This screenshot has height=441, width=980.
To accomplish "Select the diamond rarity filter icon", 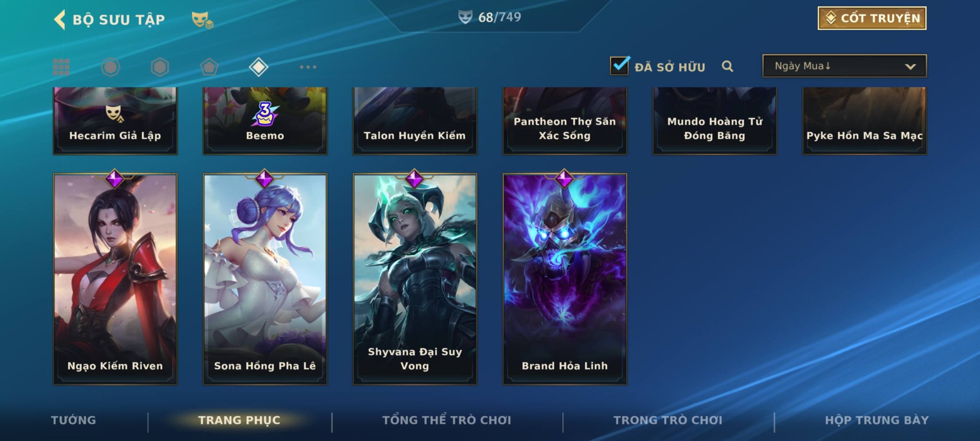I will (x=258, y=67).
